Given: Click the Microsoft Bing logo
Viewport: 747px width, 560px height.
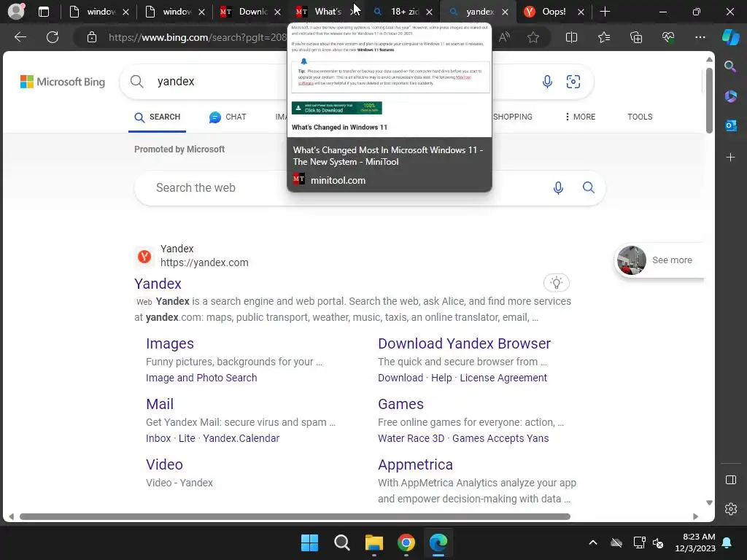Looking at the screenshot, I should 63,82.
